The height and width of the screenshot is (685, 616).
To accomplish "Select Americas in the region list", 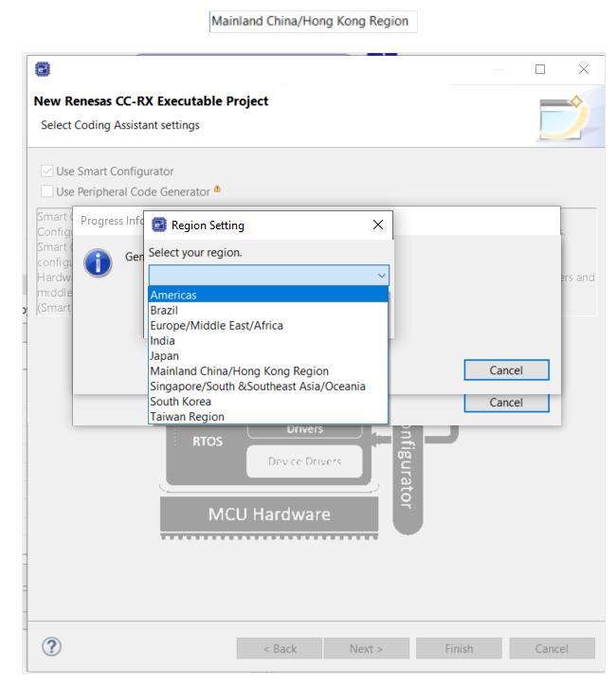I will 268,295.
